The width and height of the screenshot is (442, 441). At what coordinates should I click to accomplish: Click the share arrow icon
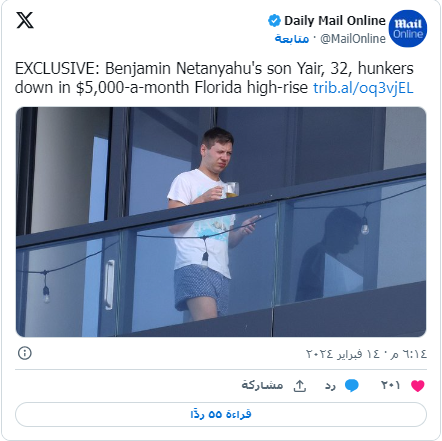click(x=300, y=386)
